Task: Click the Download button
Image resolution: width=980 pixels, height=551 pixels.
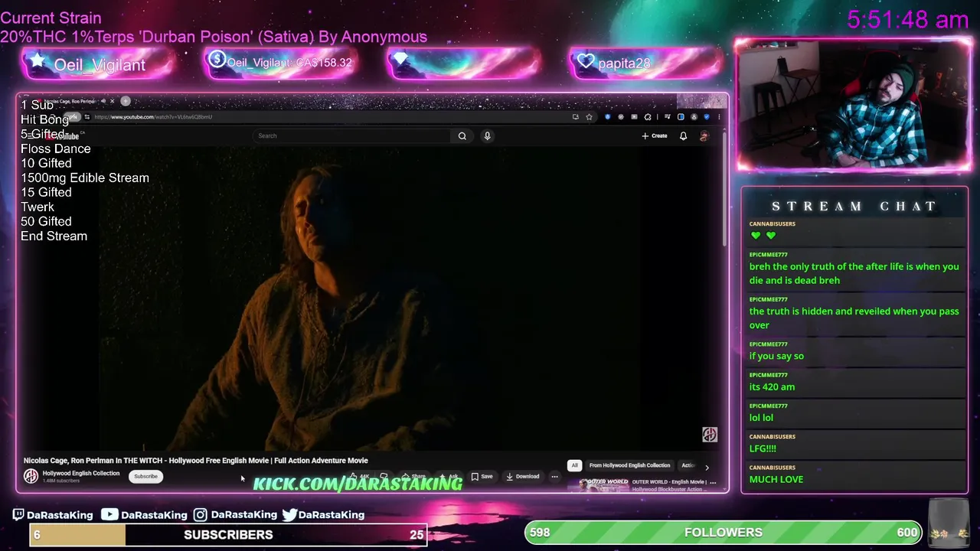Action: pos(523,476)
